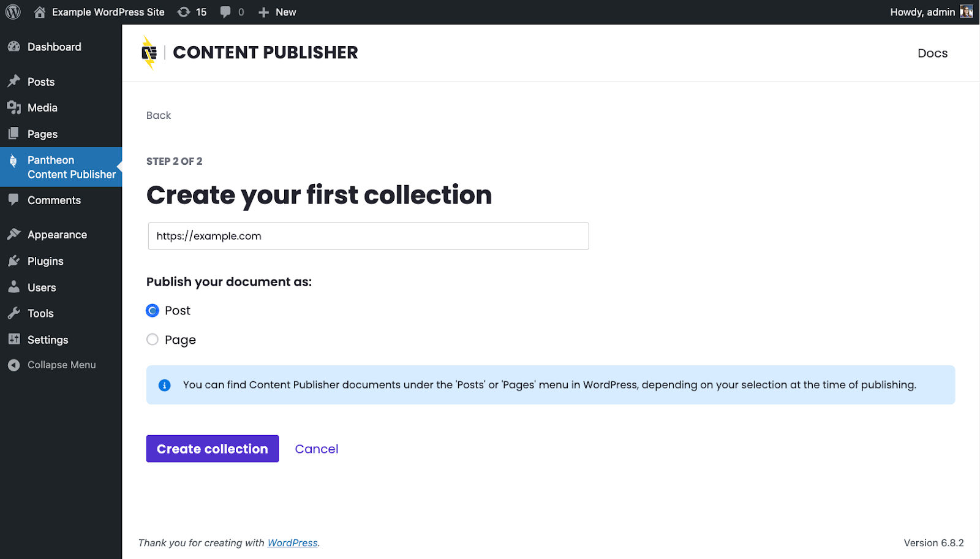Viewport: 980px width, 559px height.
Task: Select the Post radio button
Action: tap(153, 311)
